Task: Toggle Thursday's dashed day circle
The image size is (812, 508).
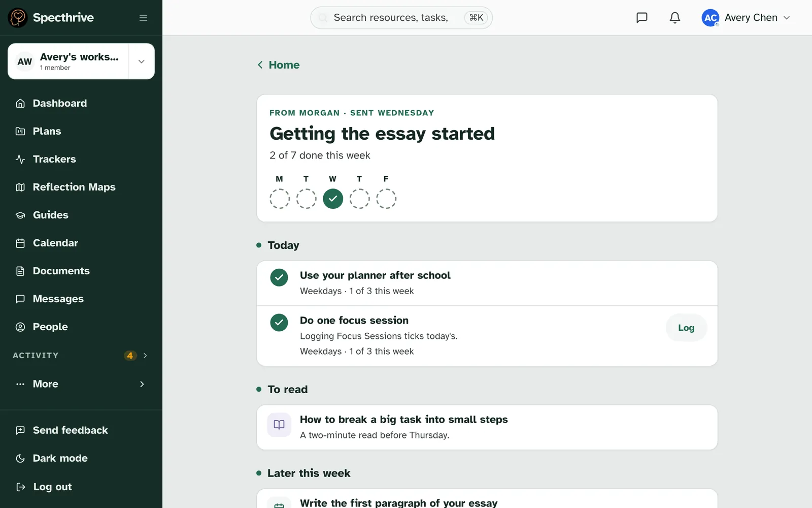Action: pos(359,199)
